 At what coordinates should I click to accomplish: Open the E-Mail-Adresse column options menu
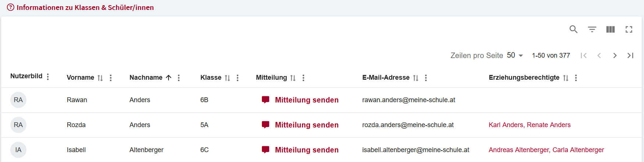[426, 78]
